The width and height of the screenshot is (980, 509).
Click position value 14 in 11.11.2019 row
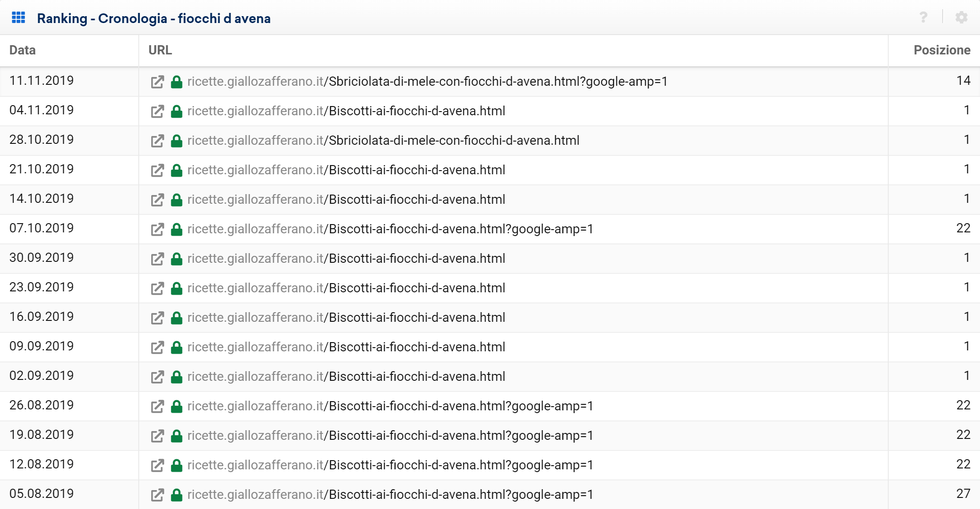point(963,81)
